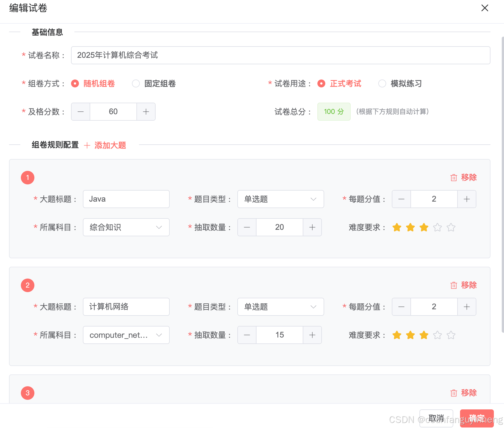
Task: Click the plus icon beside 添加大题
Action: (87, 145)
